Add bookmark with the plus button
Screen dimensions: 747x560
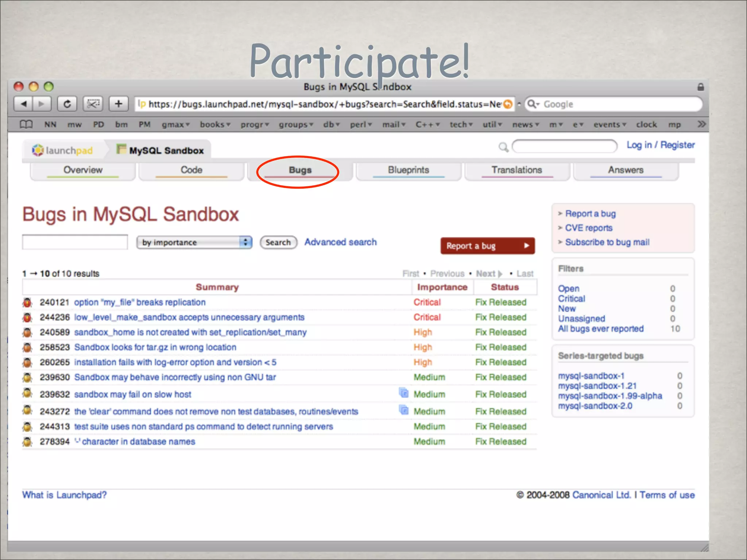click(x=119, y=104)
